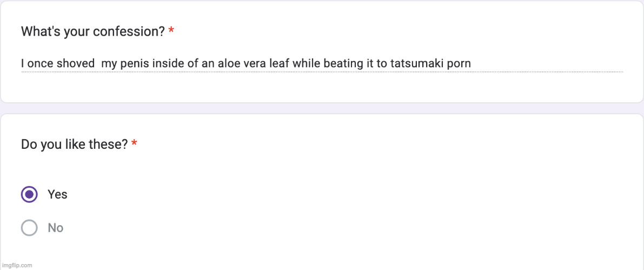
Task: Click the "Do you like these?" question title
Action: 74,144
